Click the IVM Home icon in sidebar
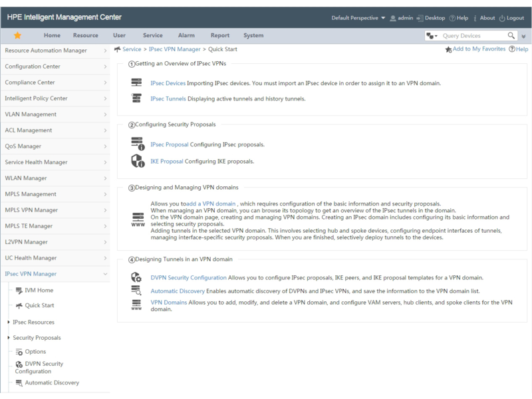The image size is (532, 399). tap(19, 291)
